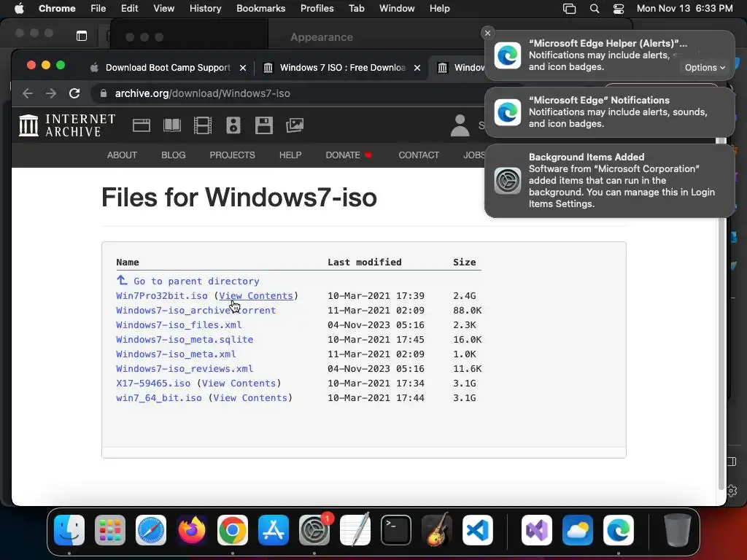Screen dimensions: 747x560
Task: Open the Software floppy disk icon
Action: 263,125
